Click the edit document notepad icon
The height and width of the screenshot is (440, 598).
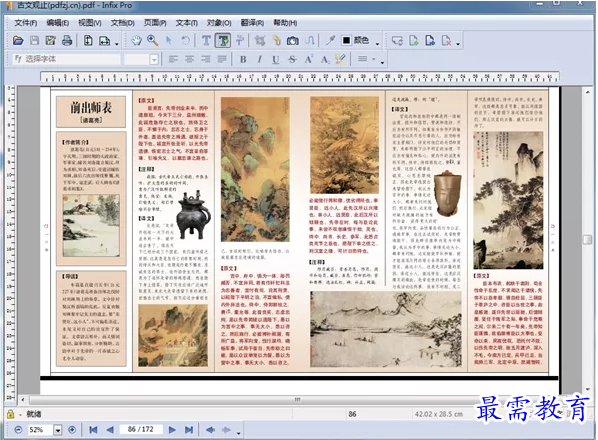coord(50,40)
